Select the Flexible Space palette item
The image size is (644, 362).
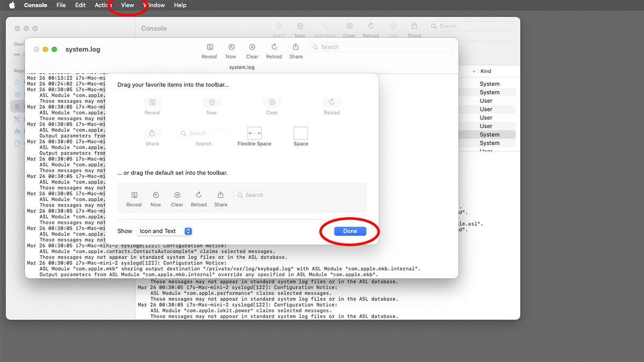(x=254, y=137)
